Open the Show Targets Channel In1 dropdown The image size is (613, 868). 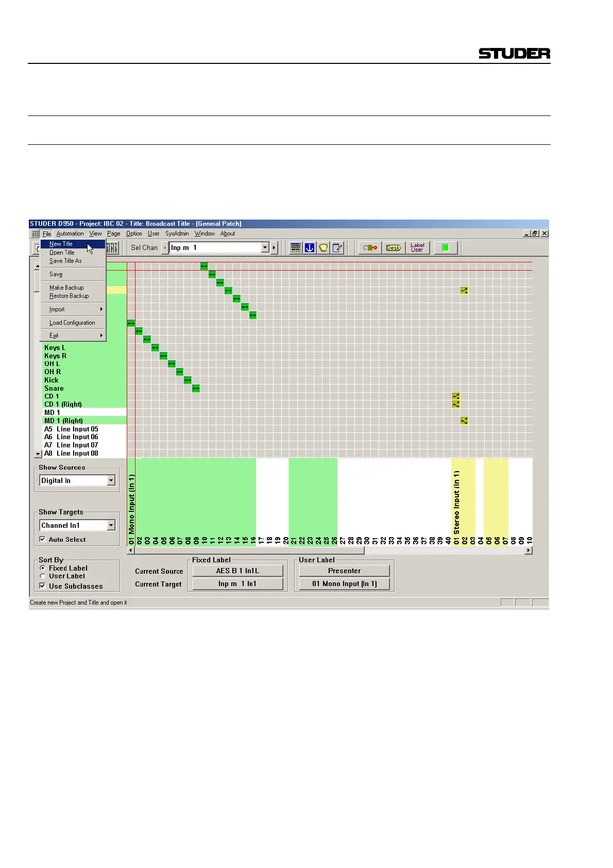click(x=111, y=525)
